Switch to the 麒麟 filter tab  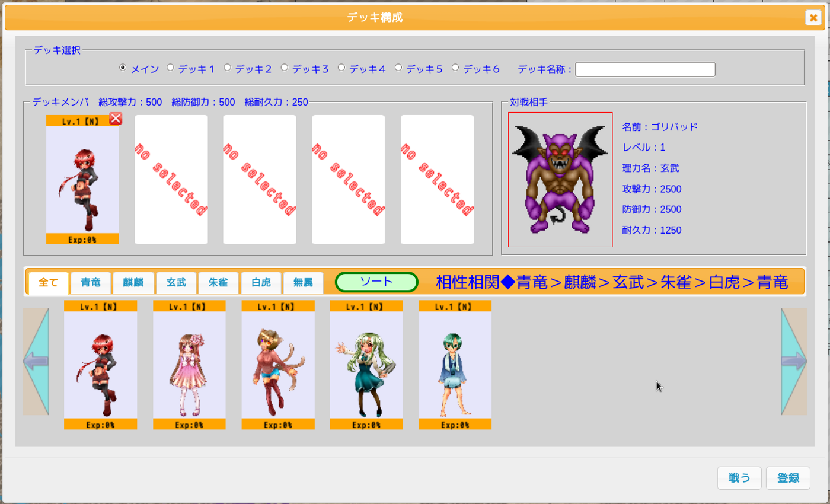[x=133, y=283]
